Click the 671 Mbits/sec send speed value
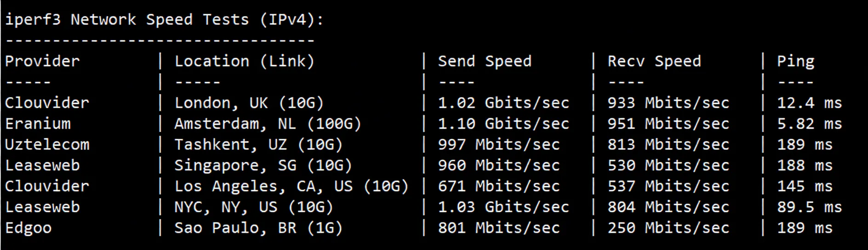This screenshot has width=868, height=250. (x=499, y=186)
